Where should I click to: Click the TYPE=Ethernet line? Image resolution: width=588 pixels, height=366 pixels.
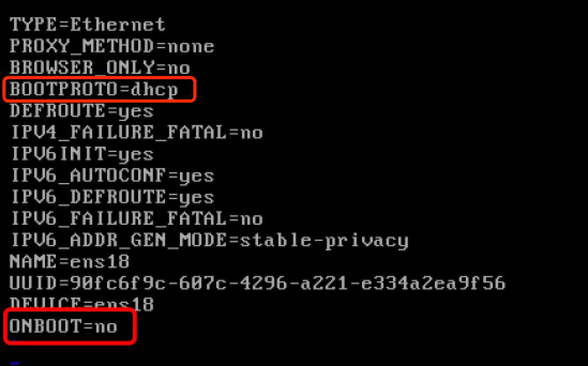(88, 25)
